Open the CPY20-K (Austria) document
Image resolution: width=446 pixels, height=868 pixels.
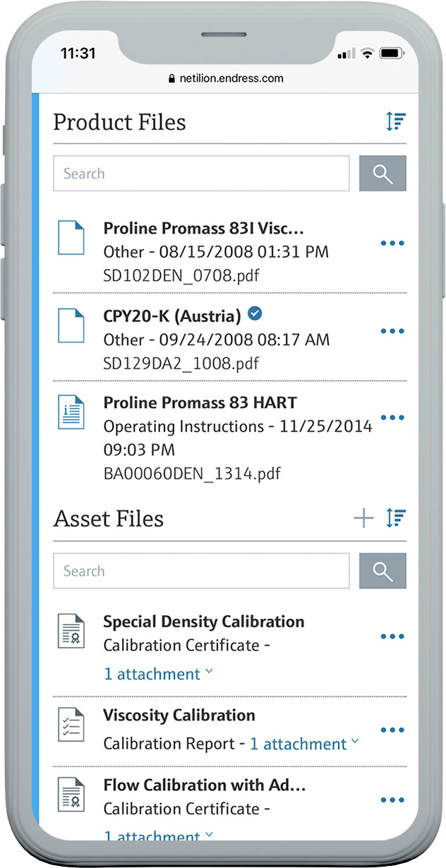click(x=172, y=315)
